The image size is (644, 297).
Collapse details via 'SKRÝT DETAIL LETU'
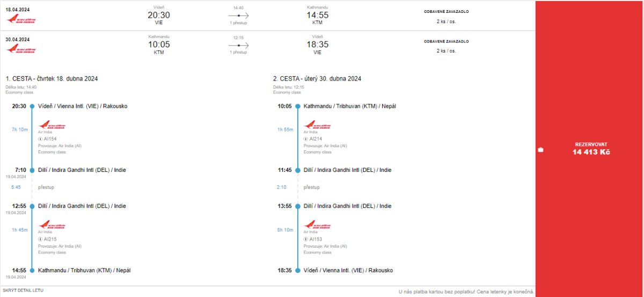coord(23,291)
